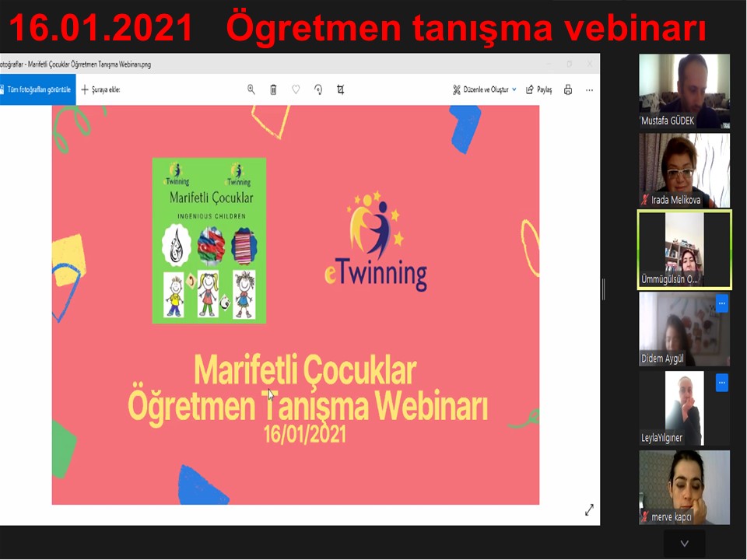Click the Photos window title text
The height and width of the screenshot is (560, 747).
point(75,65)
